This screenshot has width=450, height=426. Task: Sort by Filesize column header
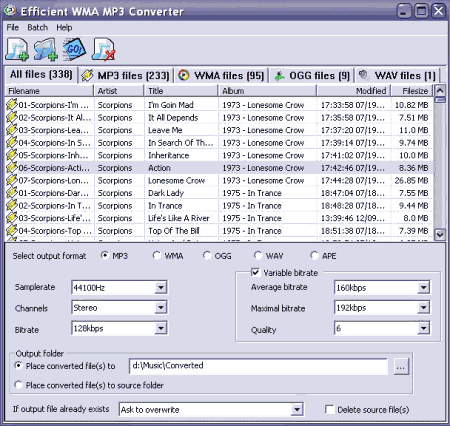[412, 91]
